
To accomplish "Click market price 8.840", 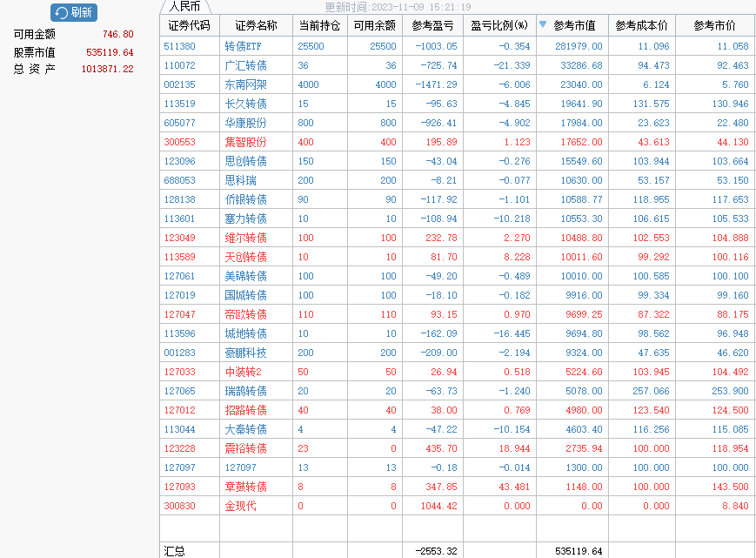I will point(735,506).
